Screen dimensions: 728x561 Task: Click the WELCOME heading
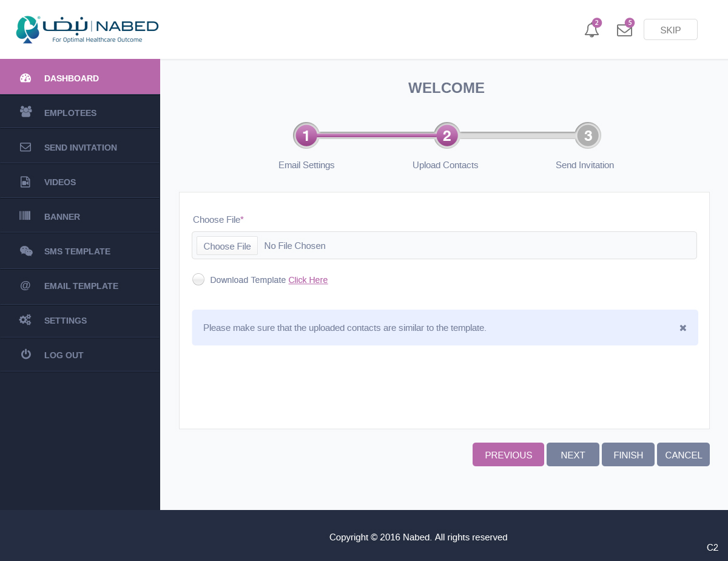point(447,88)
